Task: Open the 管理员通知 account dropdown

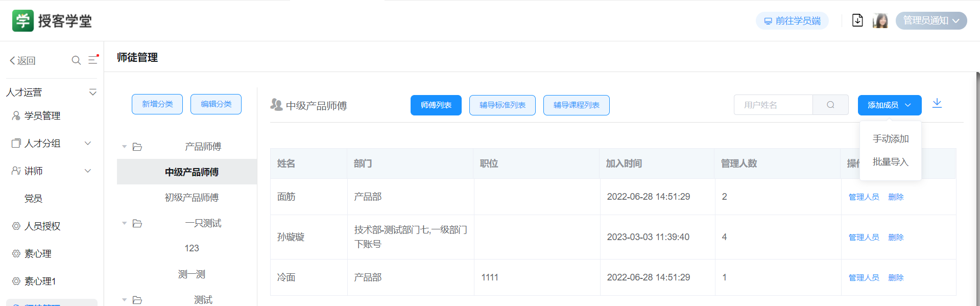Action: [x=931, y=20]
